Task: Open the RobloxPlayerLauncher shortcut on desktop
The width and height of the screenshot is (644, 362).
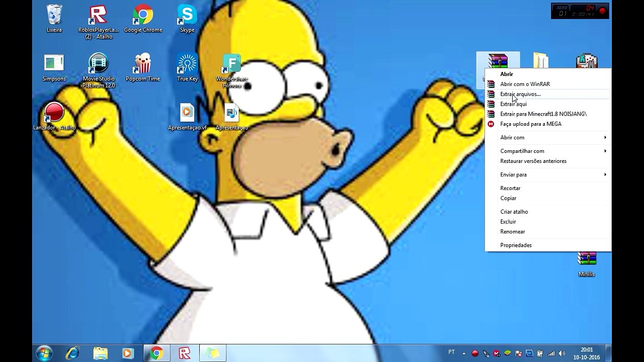Action: point(98,22)
